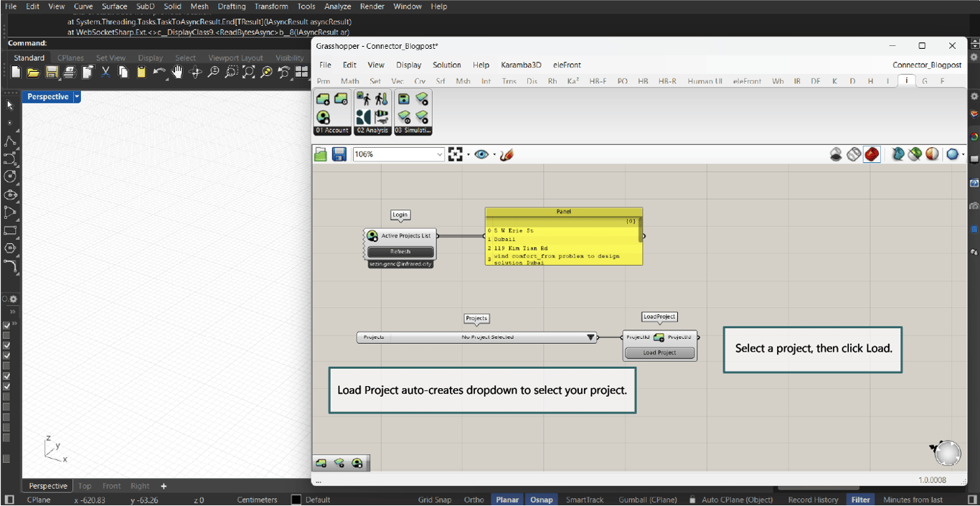
Task: Select the Pan hand tool
Action: (177, 72)
